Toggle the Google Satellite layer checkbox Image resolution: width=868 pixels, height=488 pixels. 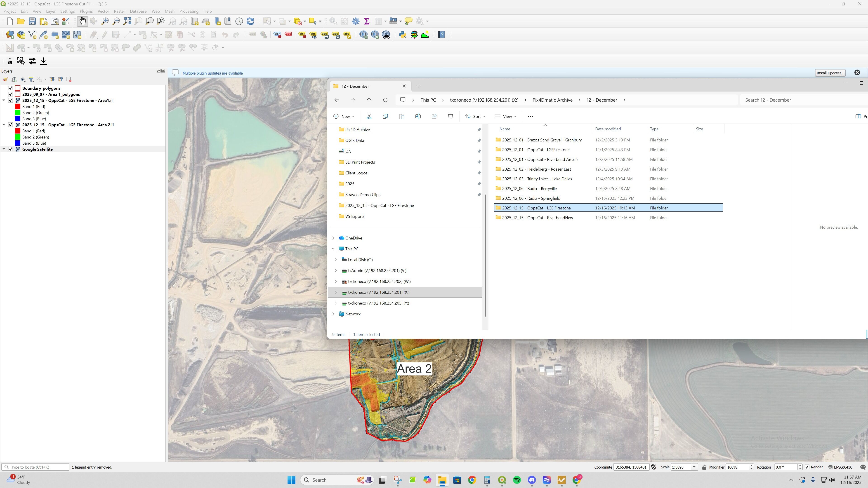point(10,149)
